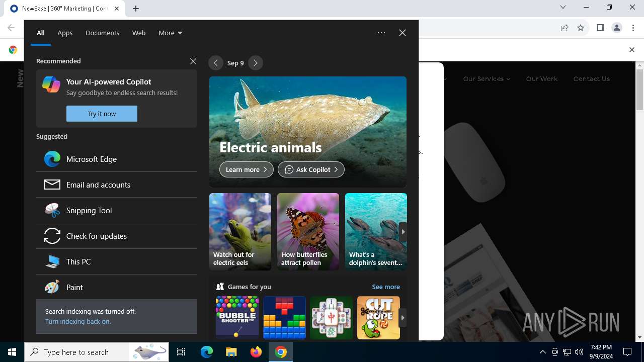Screen dimensions: 644x362
Task: Open the dolphin's seventh sense card
Action: click(x=376, y=232)
